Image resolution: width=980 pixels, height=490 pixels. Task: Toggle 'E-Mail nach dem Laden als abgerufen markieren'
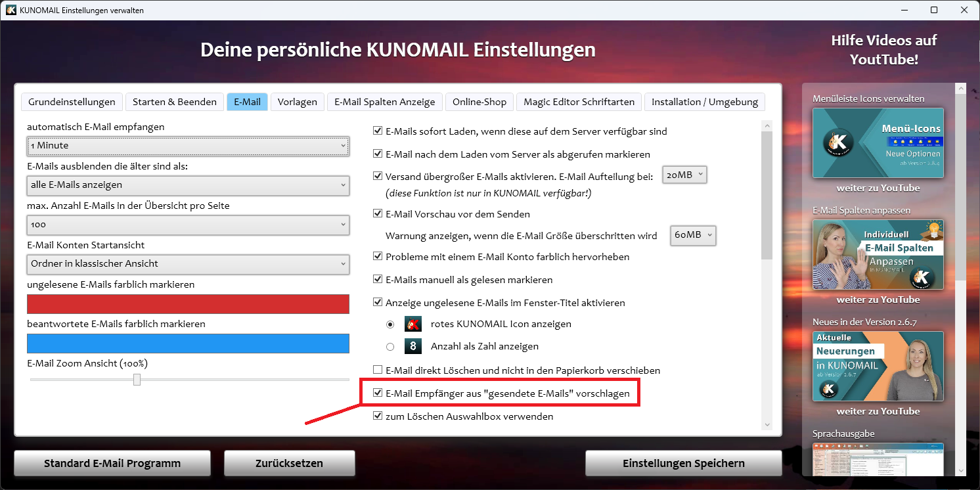click(x=378, y=154)
